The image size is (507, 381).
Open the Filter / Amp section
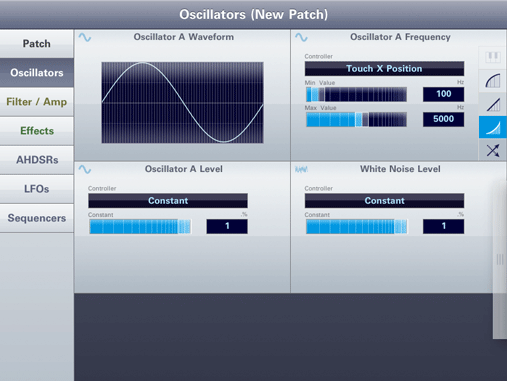37,102
